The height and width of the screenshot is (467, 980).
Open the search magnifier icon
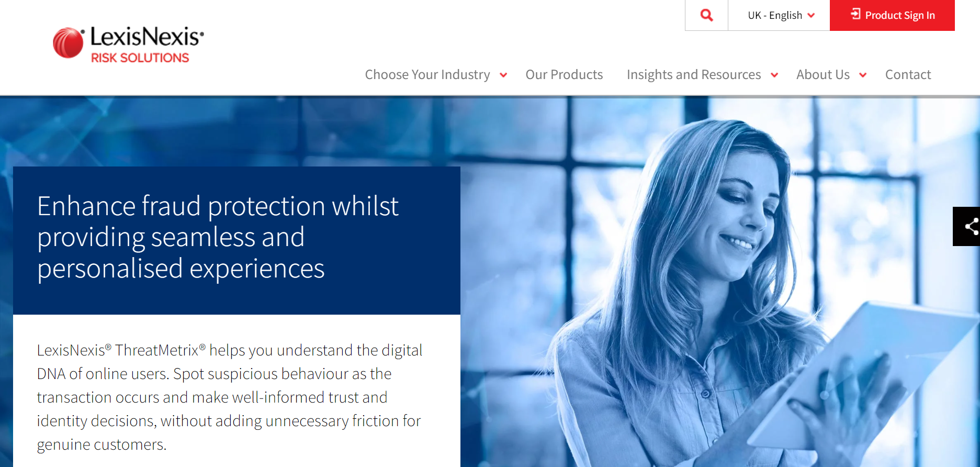tap(706, 15)
